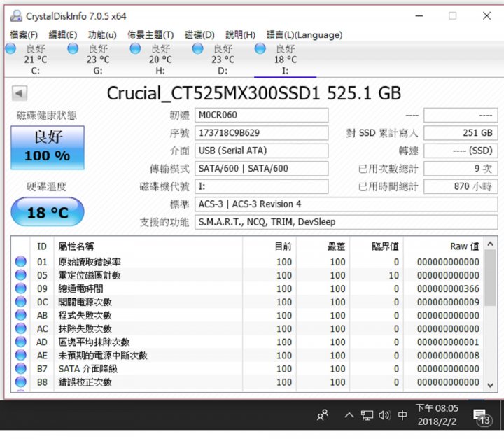Open the 功能(u) menu
The width and height of the screenshot is (504, 439).
coord(102,35)
